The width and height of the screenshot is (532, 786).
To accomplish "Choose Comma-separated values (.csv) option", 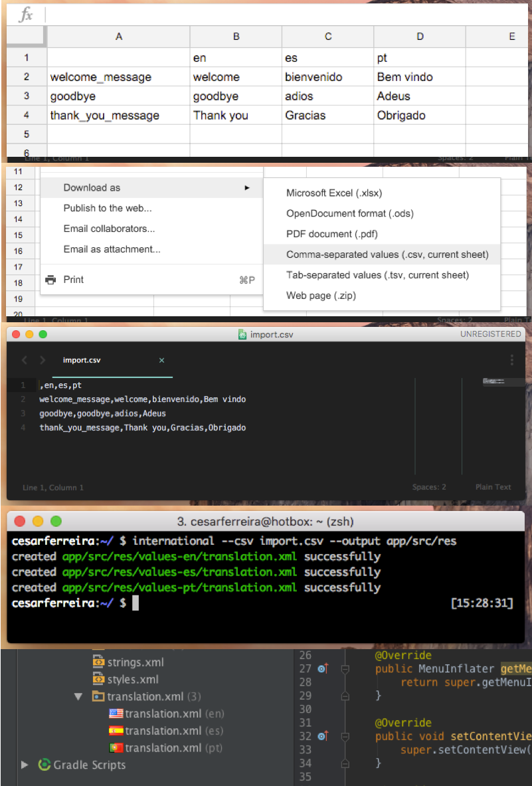I will click(387, 254).
